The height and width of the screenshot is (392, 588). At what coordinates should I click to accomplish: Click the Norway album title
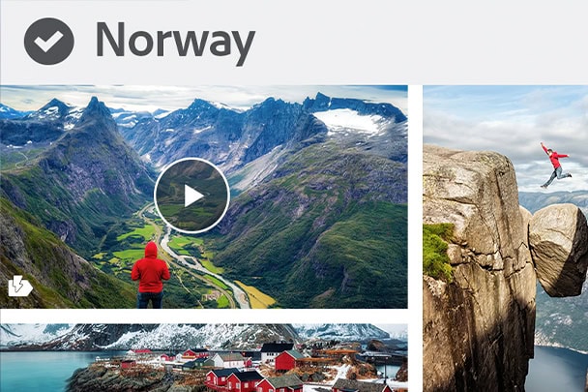tap(175, 43)
